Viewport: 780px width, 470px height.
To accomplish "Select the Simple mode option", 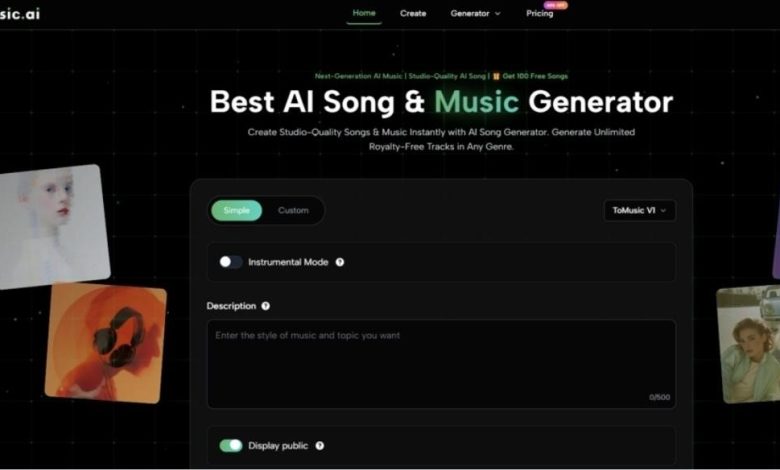I will click(237, 210).
